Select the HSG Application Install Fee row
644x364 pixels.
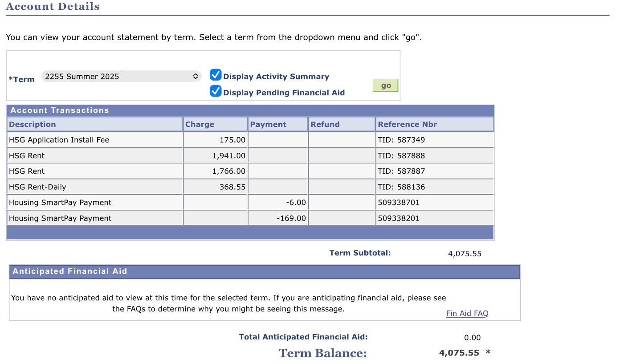point(250,140)
